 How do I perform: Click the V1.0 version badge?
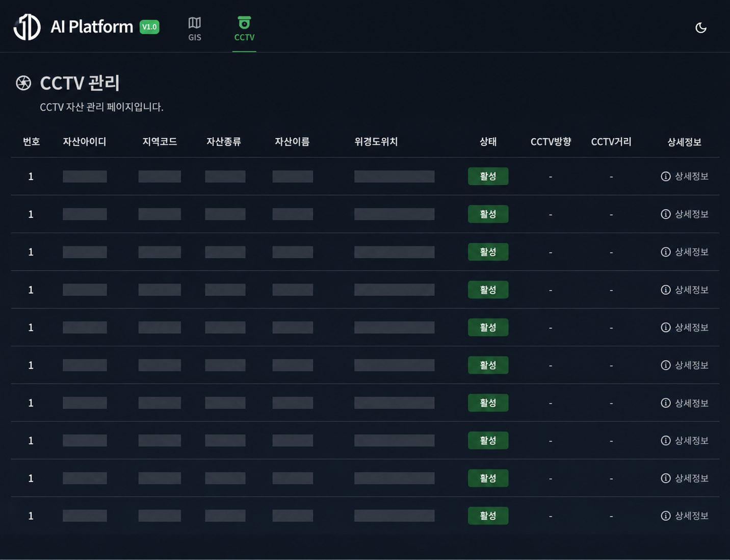(149, 27)
